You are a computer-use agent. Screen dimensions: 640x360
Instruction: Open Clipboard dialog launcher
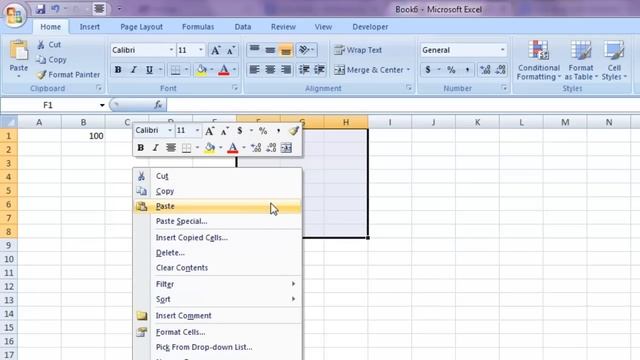98,88
